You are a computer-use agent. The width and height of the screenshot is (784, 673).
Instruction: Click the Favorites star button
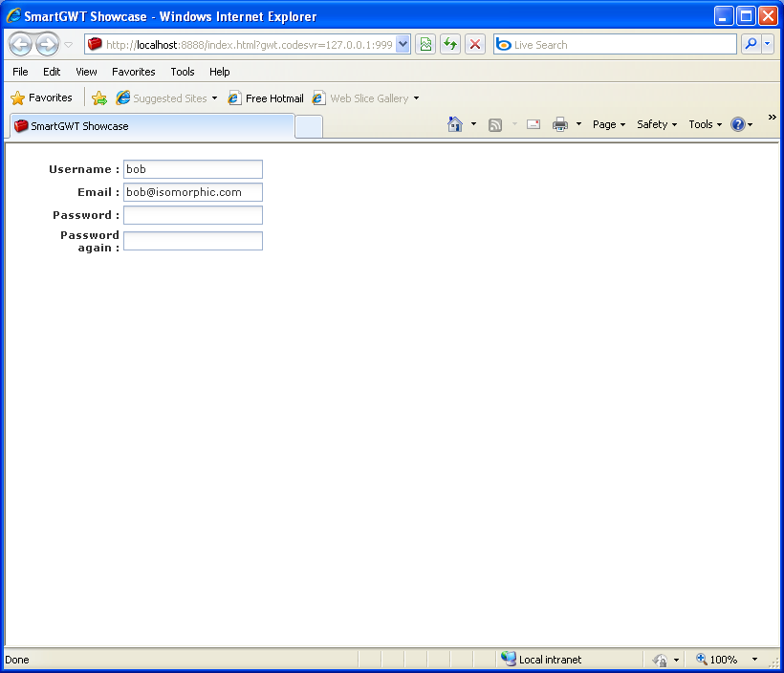(41, 98)
